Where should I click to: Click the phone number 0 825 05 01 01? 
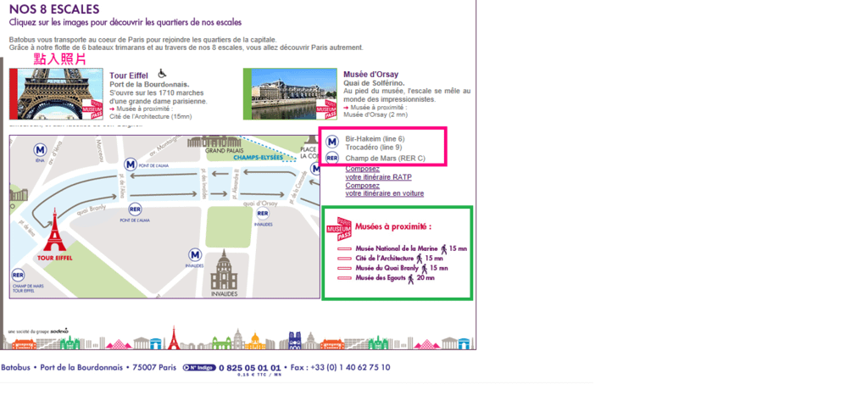tap(250, 368)
